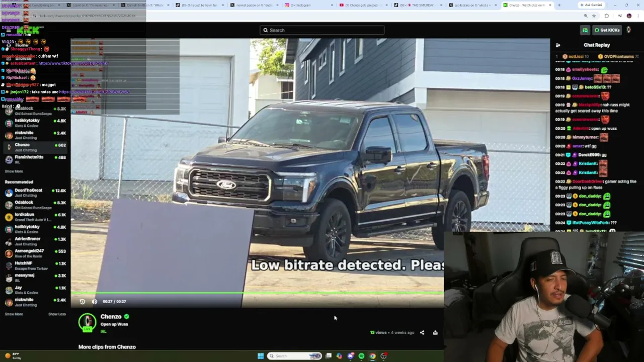Viewport: 644px width, 362px height.
Task: Open the weather widget on taskbar
Action: pos(12,356)
